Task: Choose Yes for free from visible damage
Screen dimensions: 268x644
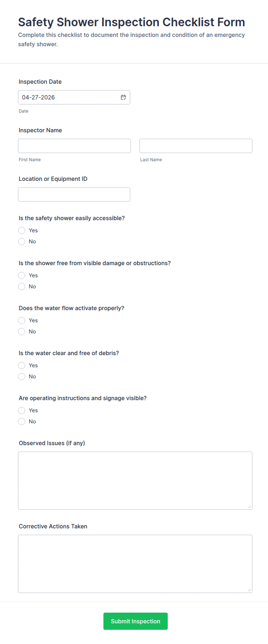Action: click(22, 276)
